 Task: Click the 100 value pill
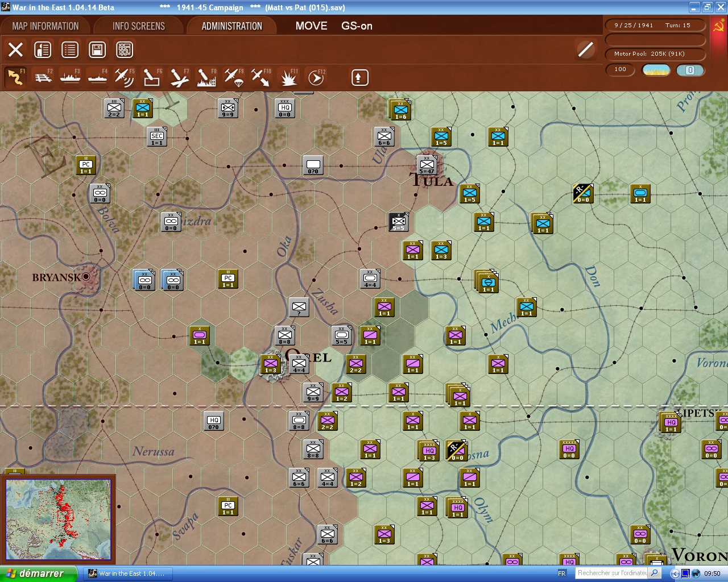621,70
